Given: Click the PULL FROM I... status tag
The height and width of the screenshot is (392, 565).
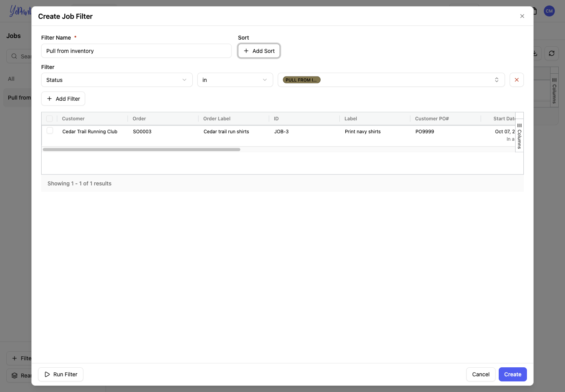Looking at the screenshot, I should 302,80.
